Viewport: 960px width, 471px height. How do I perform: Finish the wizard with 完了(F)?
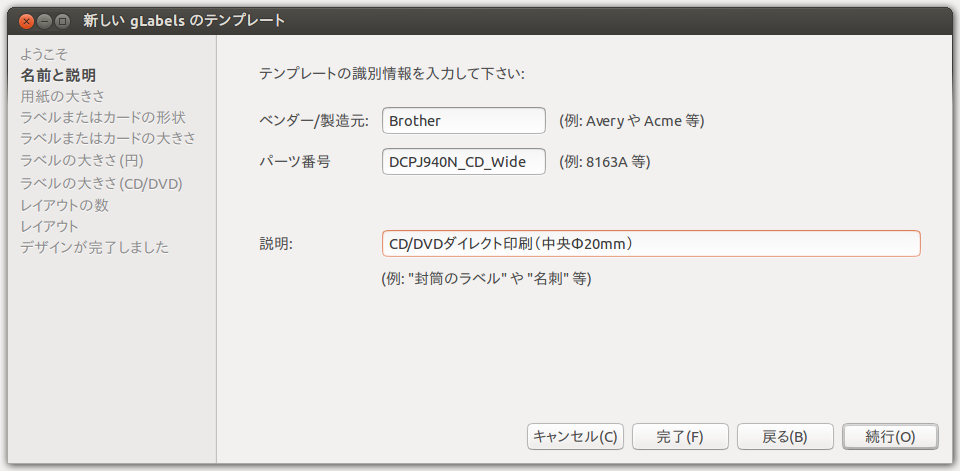(680, 437)
